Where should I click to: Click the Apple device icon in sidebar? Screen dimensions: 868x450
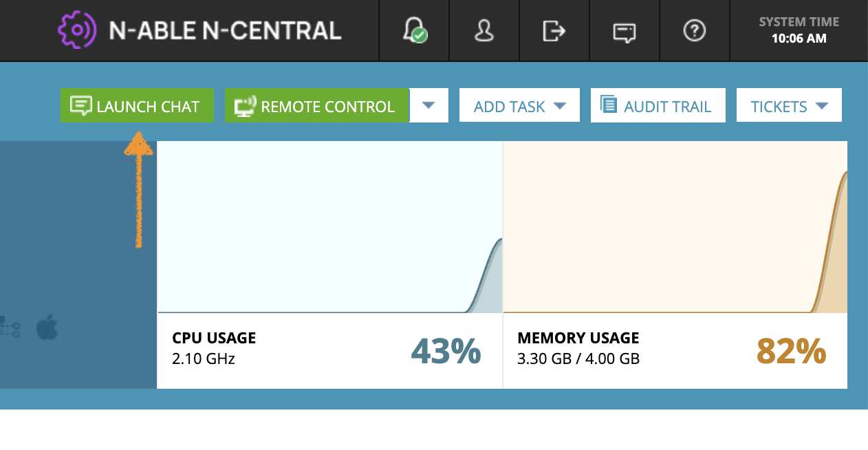tap(45, 328)
